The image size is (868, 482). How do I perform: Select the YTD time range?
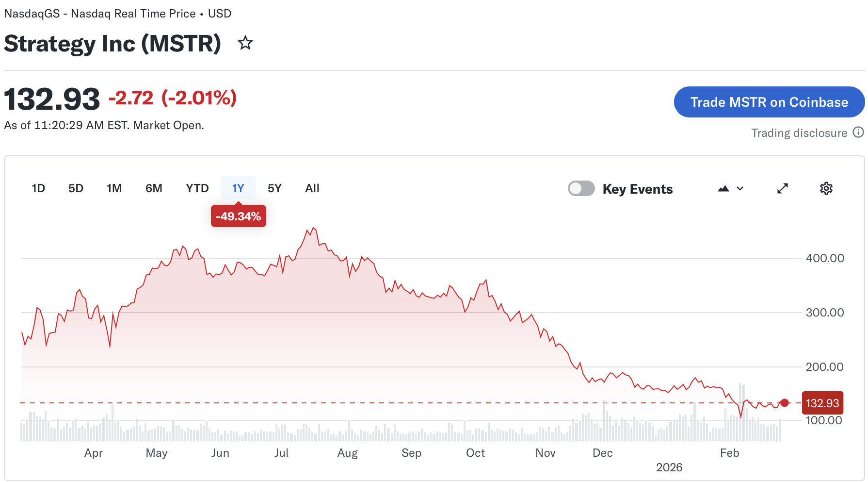coord(196,188)
